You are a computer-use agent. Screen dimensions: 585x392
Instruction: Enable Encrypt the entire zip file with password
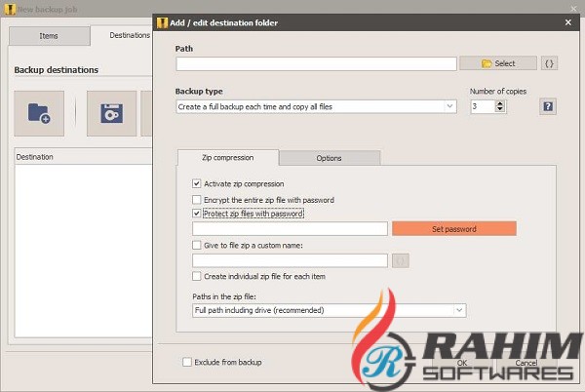(197, 200)
